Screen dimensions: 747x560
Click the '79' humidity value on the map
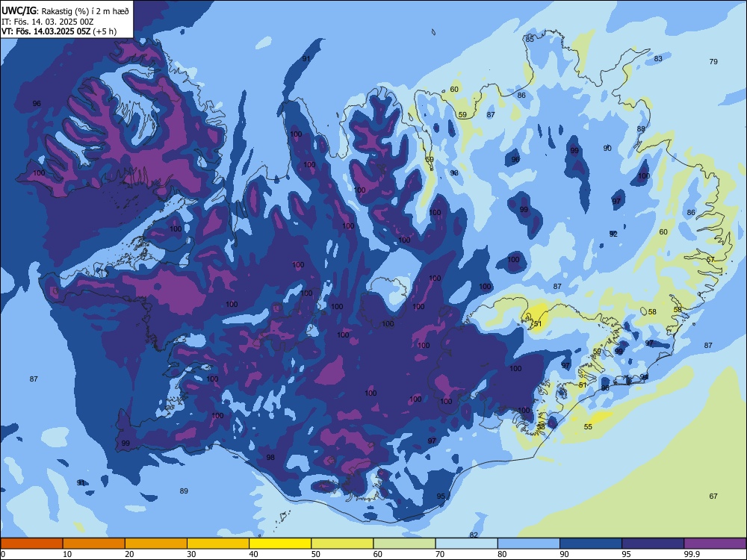pyautogui.click(x=713, y=61)
